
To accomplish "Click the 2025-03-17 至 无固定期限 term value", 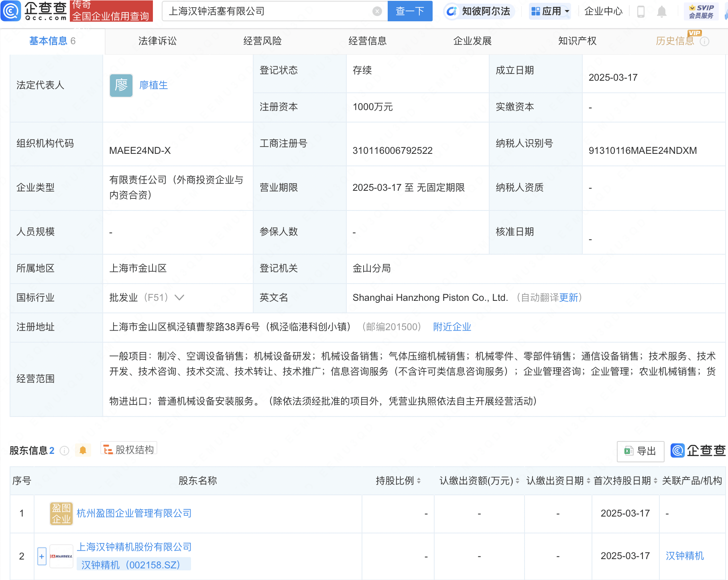I will coord(409,188).
